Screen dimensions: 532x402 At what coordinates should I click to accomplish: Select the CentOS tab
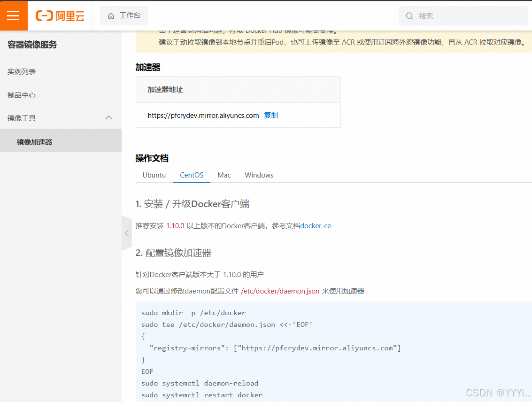click(x=191, y=175)
